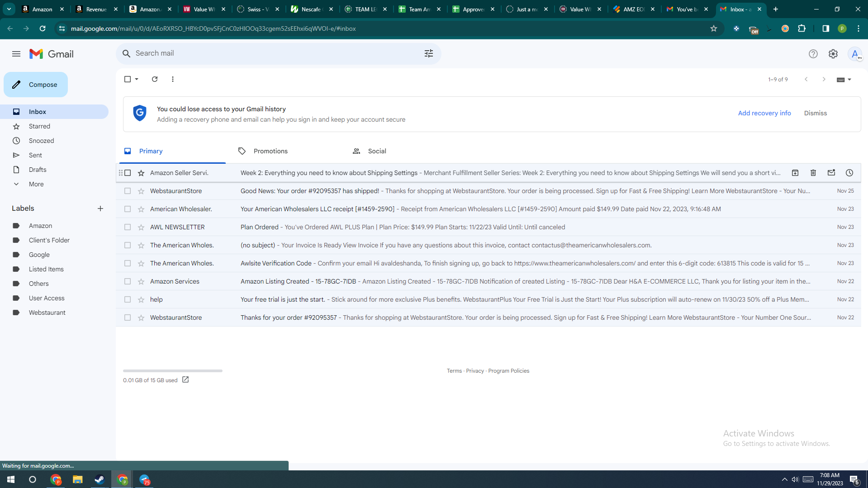Archive the Amazon Seller Services email

point(795,173)
